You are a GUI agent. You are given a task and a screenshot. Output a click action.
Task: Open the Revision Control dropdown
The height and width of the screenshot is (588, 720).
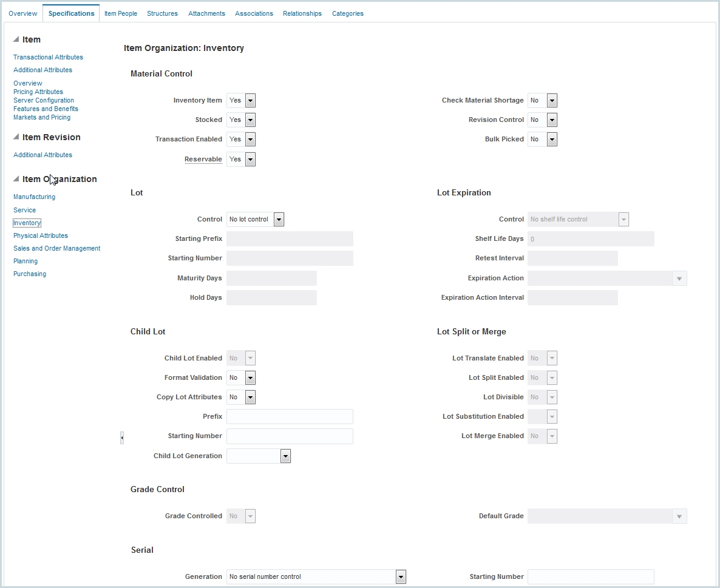551,120
